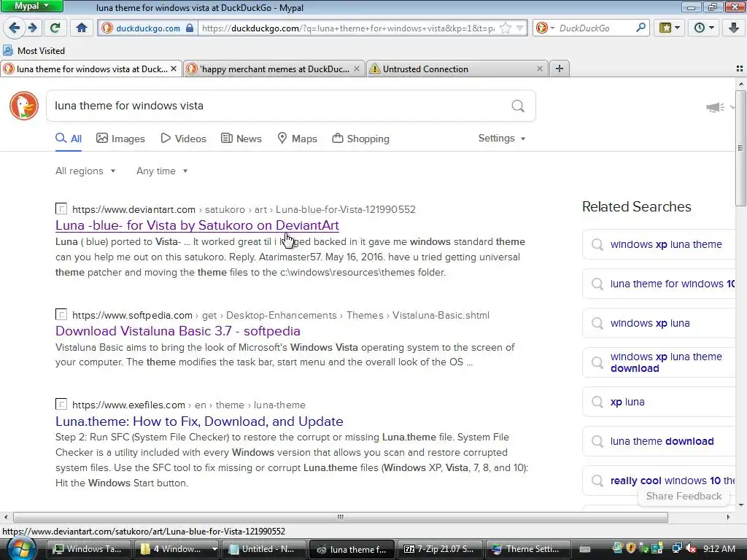Click the megaphone icon at page top right

coord(715,107)
